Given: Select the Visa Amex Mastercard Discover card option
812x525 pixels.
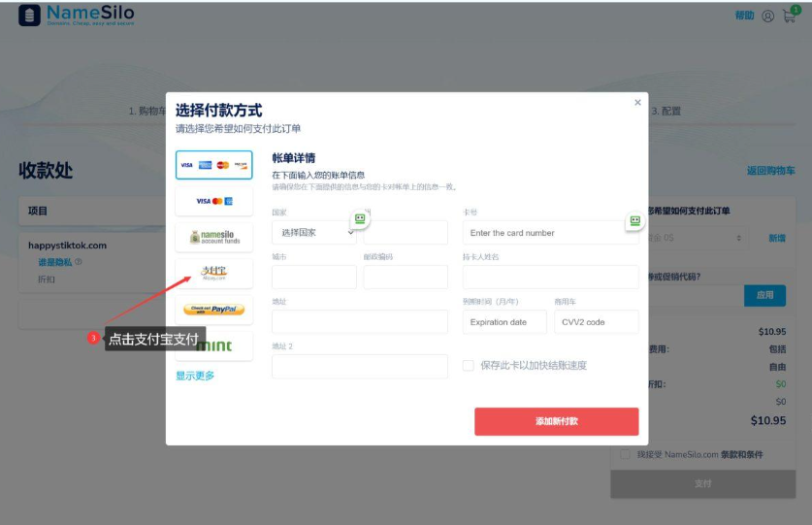Looking at the screenshot, I should tap(213, 165).
